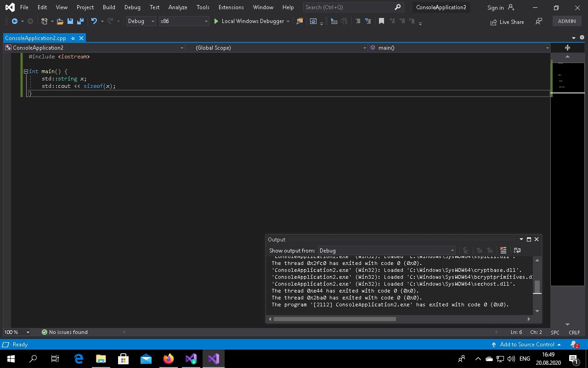Click Add to Source Control

tap(526, 345)
